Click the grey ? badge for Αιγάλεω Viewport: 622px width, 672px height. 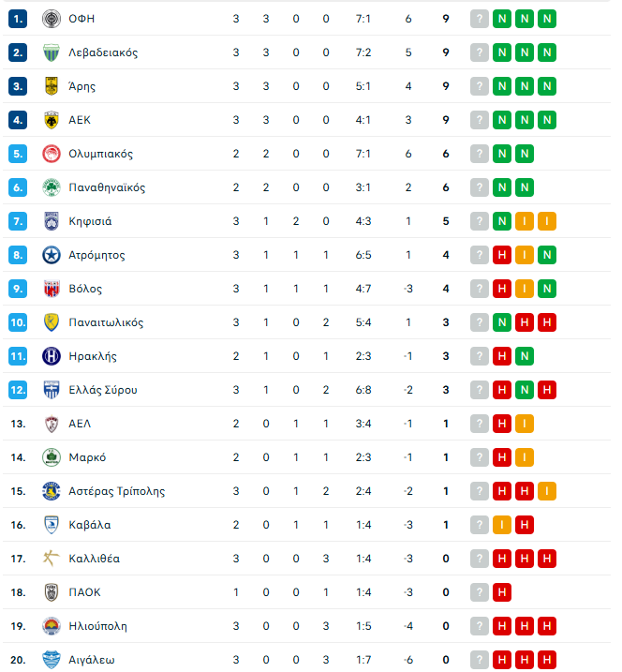(481, 660)
